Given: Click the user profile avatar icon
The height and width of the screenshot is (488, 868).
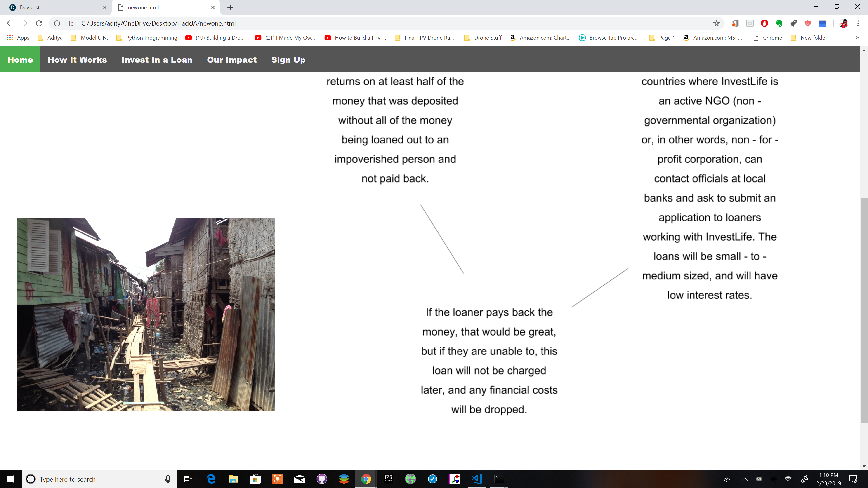Looking at the screenshot, I should coord(843,23).
